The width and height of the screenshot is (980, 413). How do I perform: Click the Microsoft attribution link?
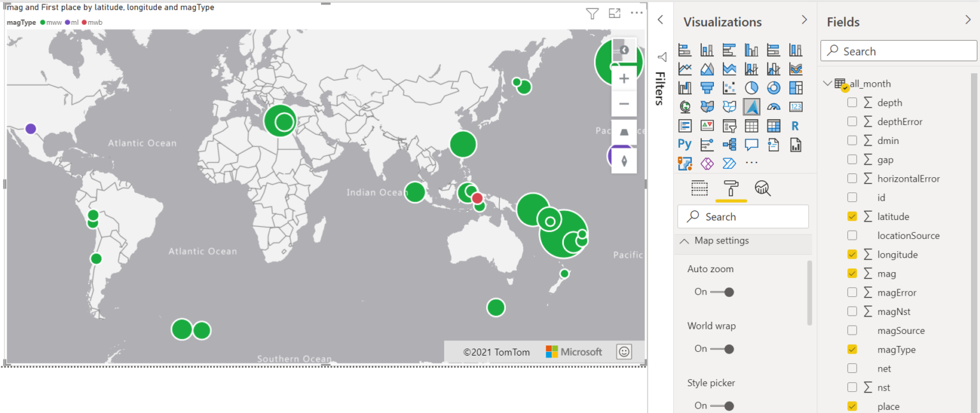pos(574,351)
